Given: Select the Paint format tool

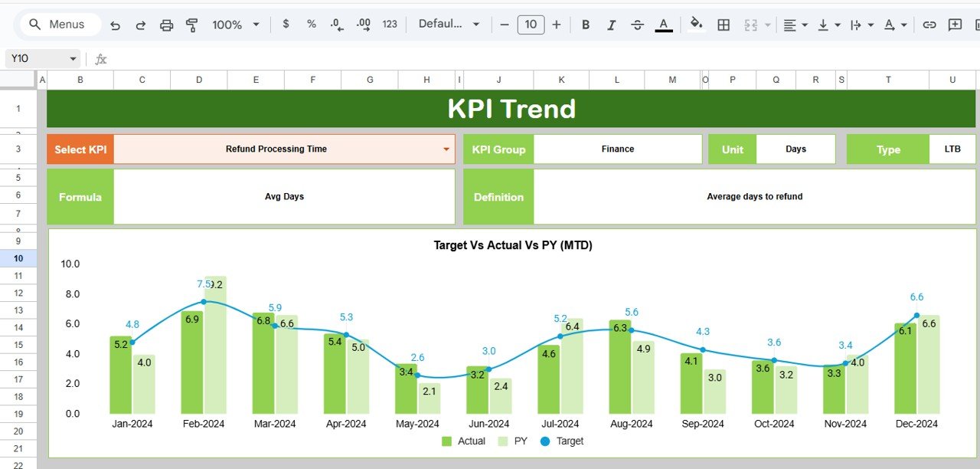Looking at the screenshot, I should coord(192,25).
